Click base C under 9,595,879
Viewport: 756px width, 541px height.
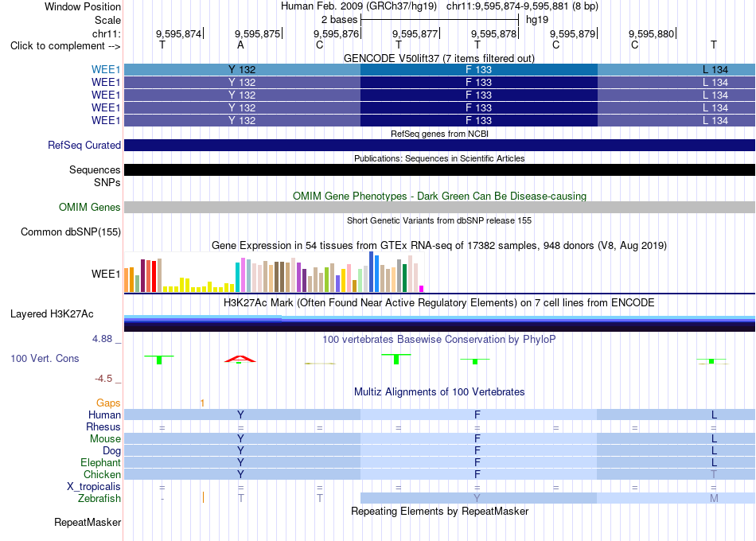pyautogui.click(x=555, y=45)
